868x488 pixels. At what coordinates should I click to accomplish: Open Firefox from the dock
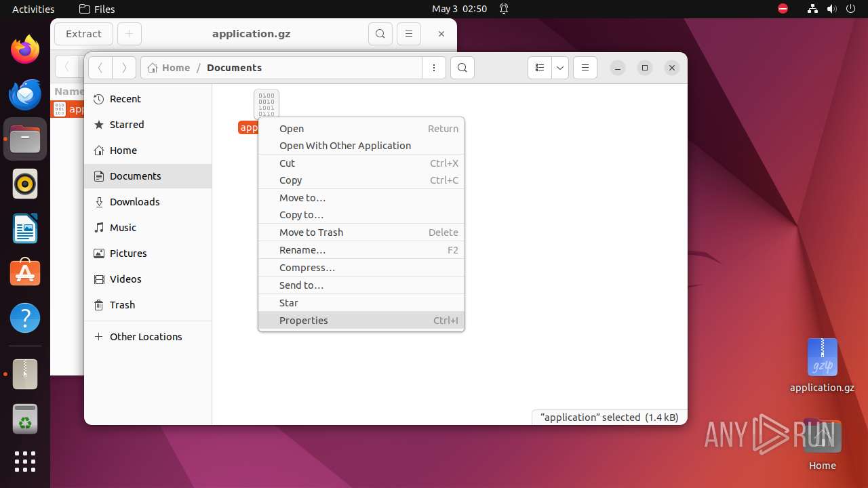(x=25, y=50)
